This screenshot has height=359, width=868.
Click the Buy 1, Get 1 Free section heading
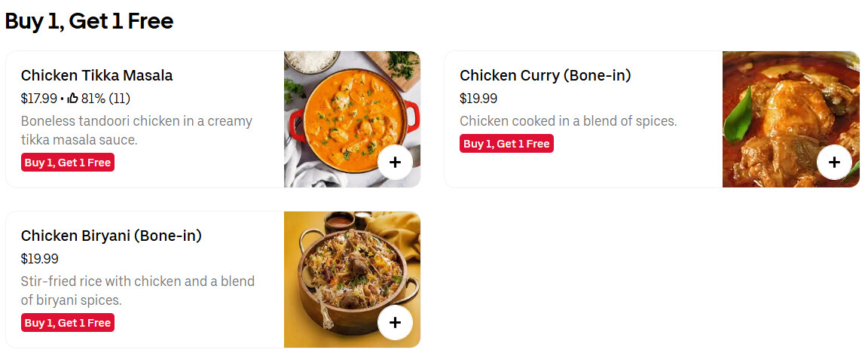click(x=89, y=21)
